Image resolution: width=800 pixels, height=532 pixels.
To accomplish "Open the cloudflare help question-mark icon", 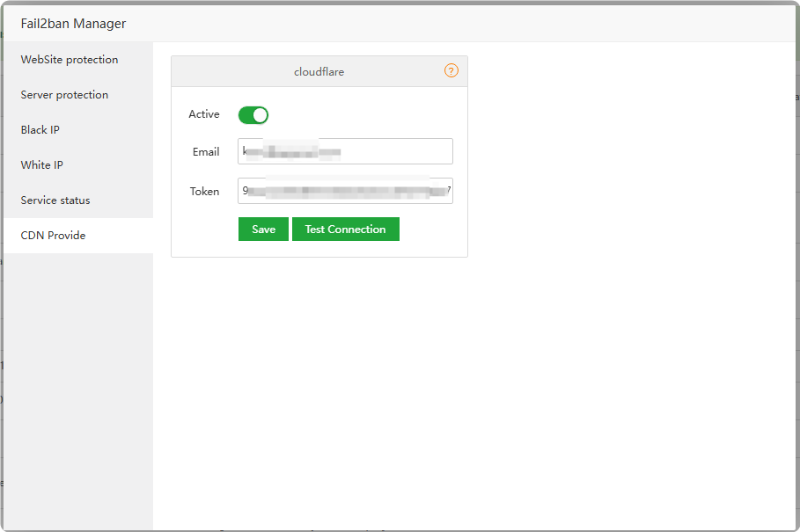I will coord(451,71).
